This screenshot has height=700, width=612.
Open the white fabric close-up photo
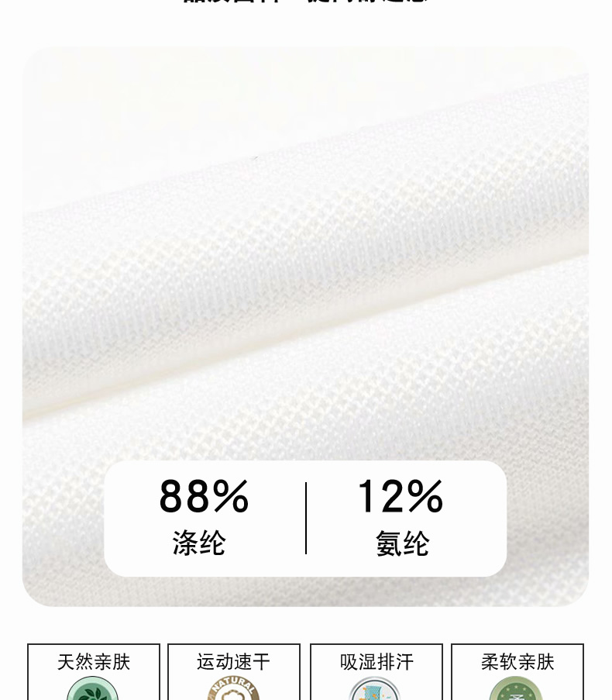point(305,326)
